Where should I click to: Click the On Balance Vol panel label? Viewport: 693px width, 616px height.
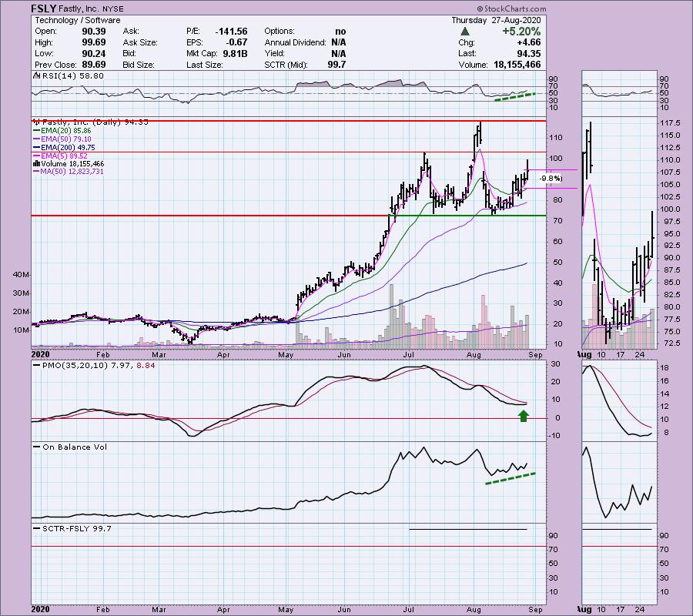tap(75, 447)
